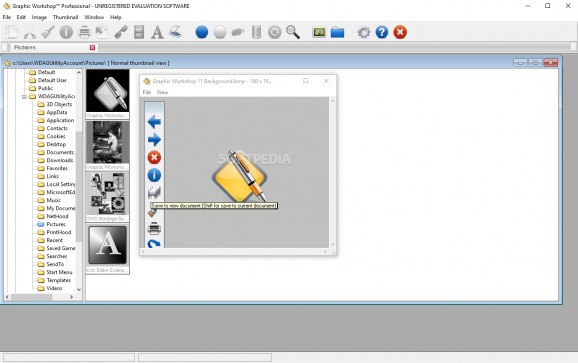This screenshot has width=578, height=363.
Task: Select the Videos folder in tree
Action: (50, 288)
